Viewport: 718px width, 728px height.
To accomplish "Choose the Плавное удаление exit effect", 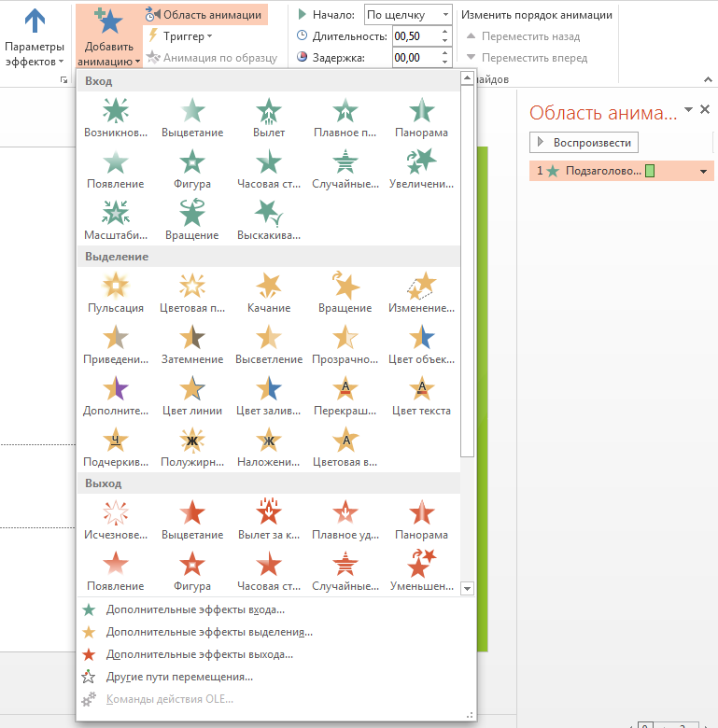I will tap(345, 520).
